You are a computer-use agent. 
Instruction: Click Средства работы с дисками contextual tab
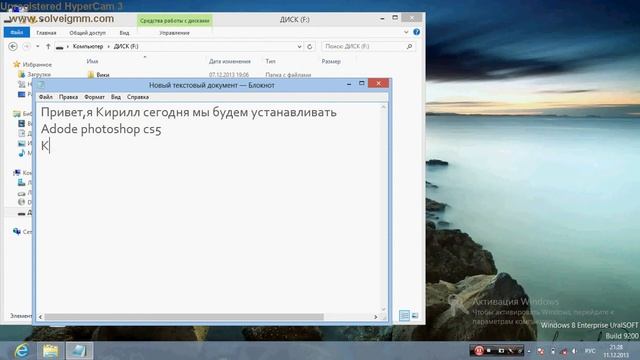pos(174,20)
